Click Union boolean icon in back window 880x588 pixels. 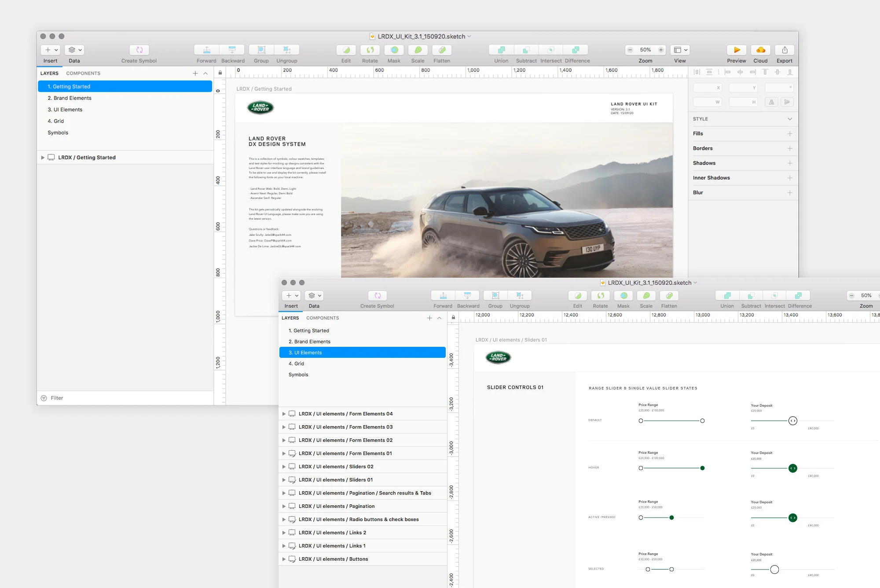point(501,50)
